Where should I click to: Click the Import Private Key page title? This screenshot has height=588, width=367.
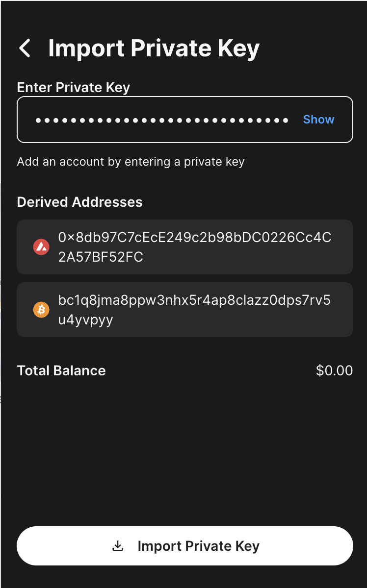(154, 49)
